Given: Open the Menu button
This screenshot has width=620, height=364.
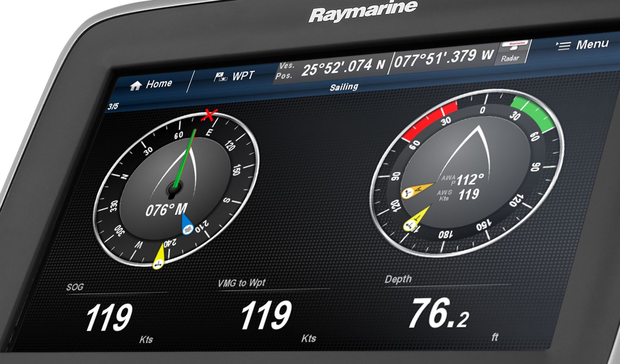Looking at the screenshot, I should (x=582, y=45).
